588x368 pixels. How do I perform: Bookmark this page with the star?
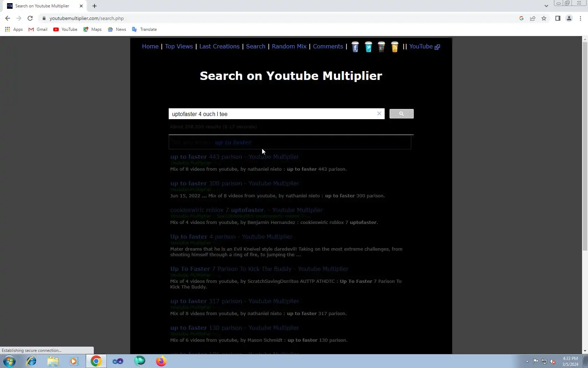tap(544, 18)
